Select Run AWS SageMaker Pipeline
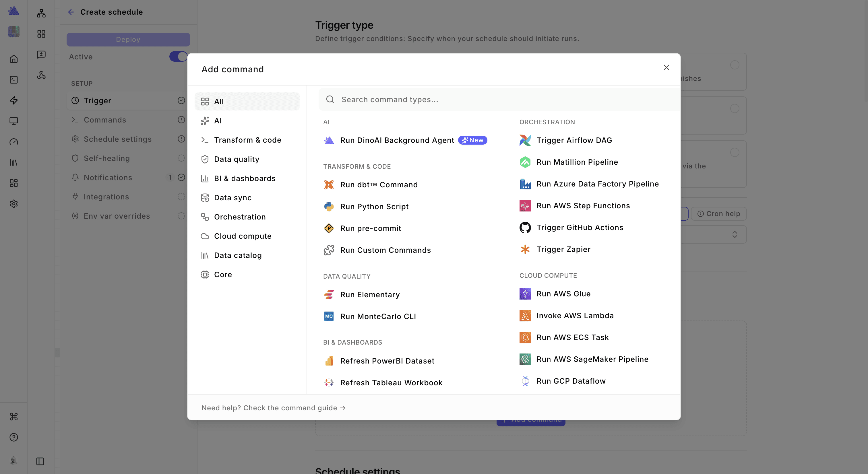 pos(584,360)
